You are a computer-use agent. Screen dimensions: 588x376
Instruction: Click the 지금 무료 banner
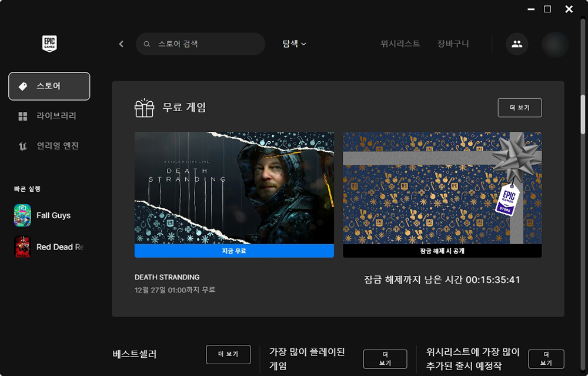coord(234,251)
